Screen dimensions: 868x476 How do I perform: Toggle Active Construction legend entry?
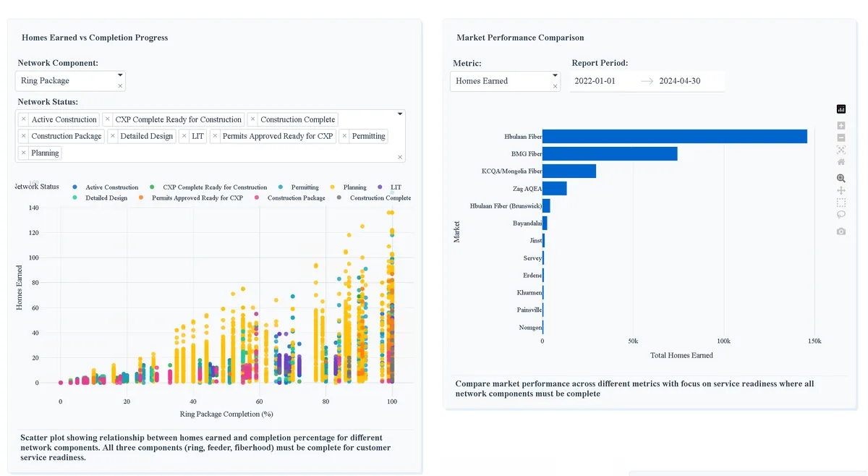pos(105,187)
